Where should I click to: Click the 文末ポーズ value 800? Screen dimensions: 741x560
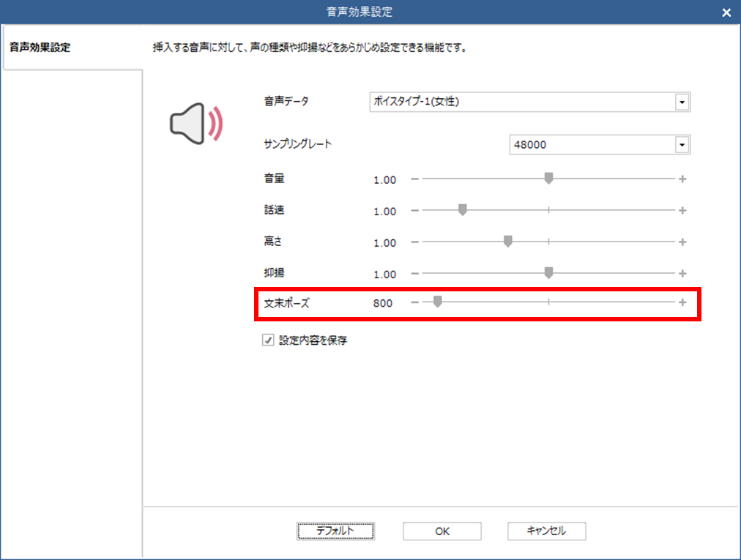click(383, 303)
